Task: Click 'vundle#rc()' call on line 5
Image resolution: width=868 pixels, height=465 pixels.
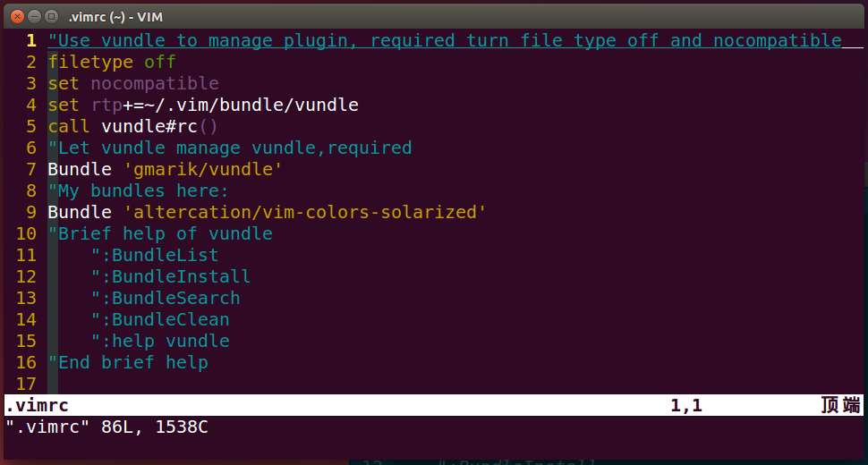Action: tap(159, 127)
